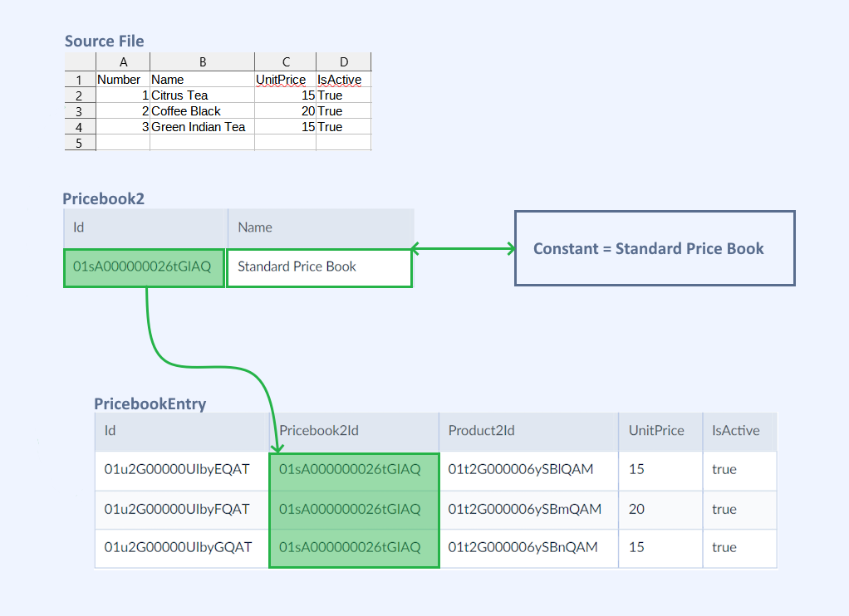Click row header 2 in the spreadsheet
The height and width of the screenshot is (616, 849).
point(80,95)
